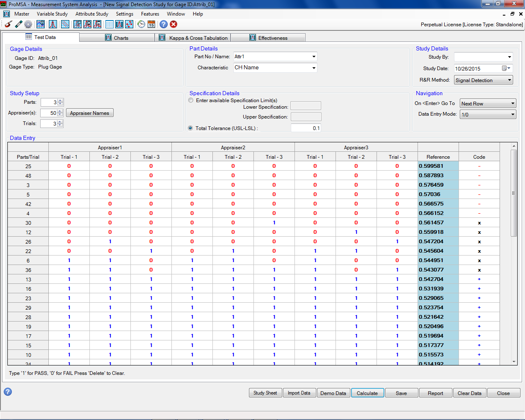Click the bell curve study icon
Image resolution: width=525 pixels, height=420 pixels.
(53, 24)
